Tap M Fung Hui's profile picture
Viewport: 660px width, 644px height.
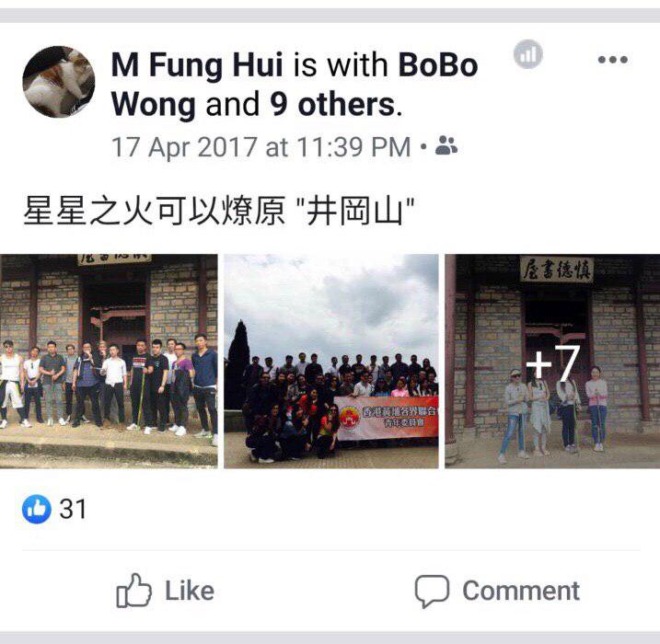59,82
